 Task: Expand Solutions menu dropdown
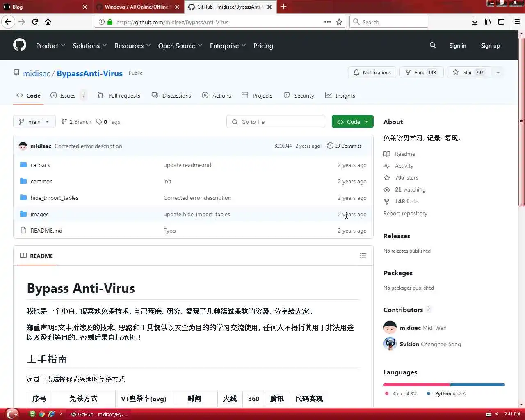[90, 46]
